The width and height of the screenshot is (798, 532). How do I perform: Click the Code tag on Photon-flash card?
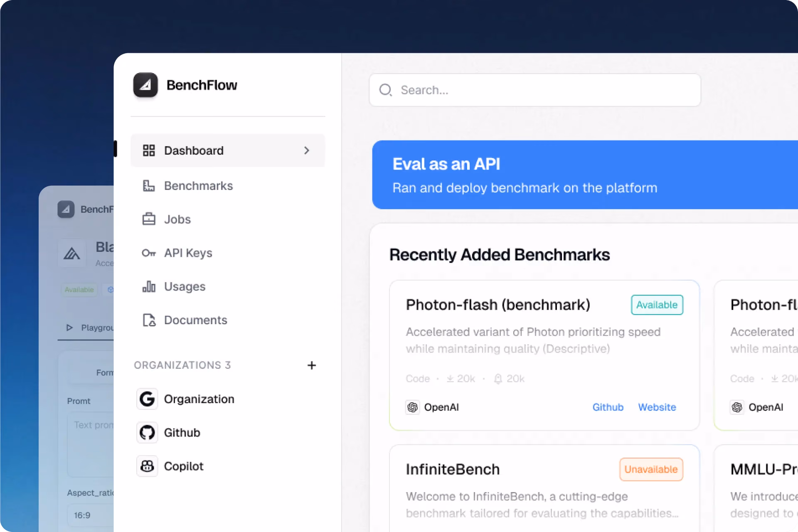coord(418,379)
